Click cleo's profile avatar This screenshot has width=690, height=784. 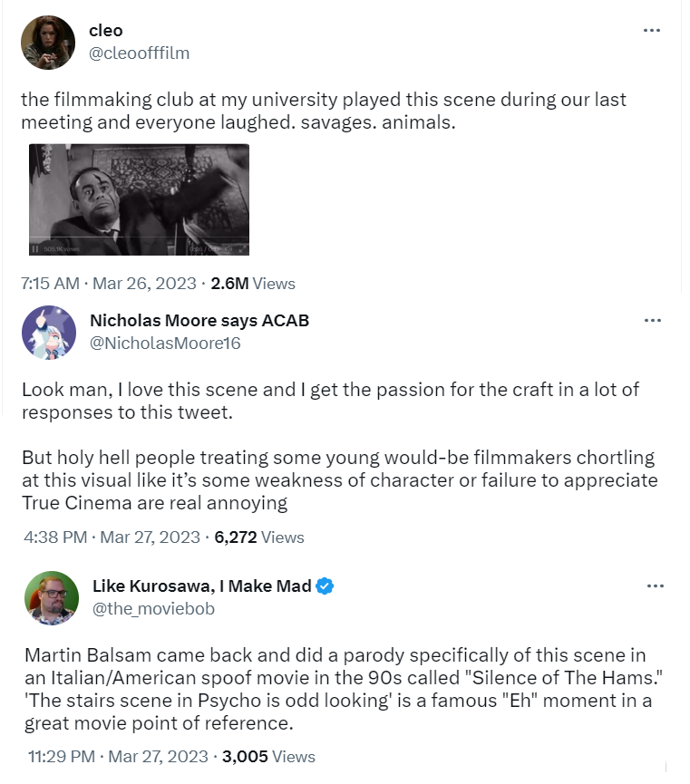pos(48,42)
